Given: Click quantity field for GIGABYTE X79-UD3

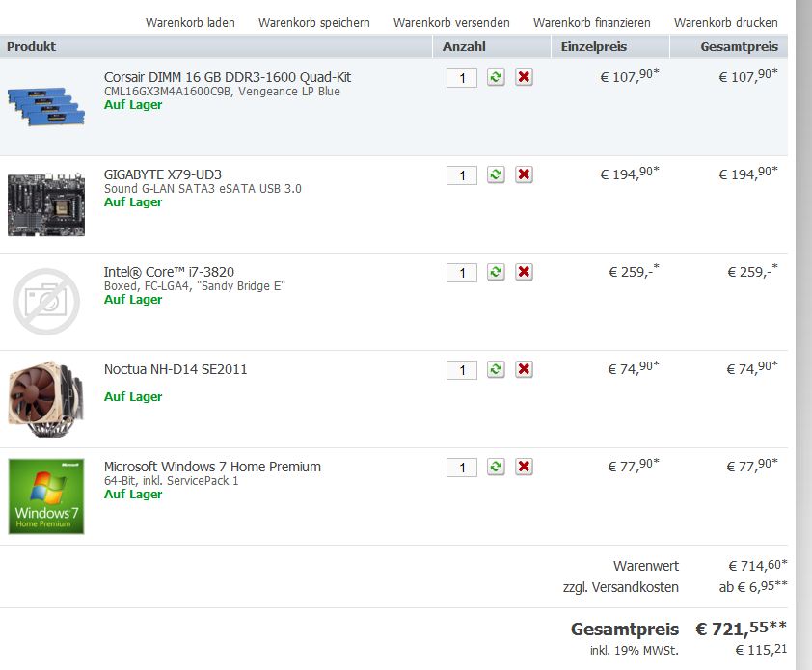Looking at the screenshot, I should [x=462, y=175].
